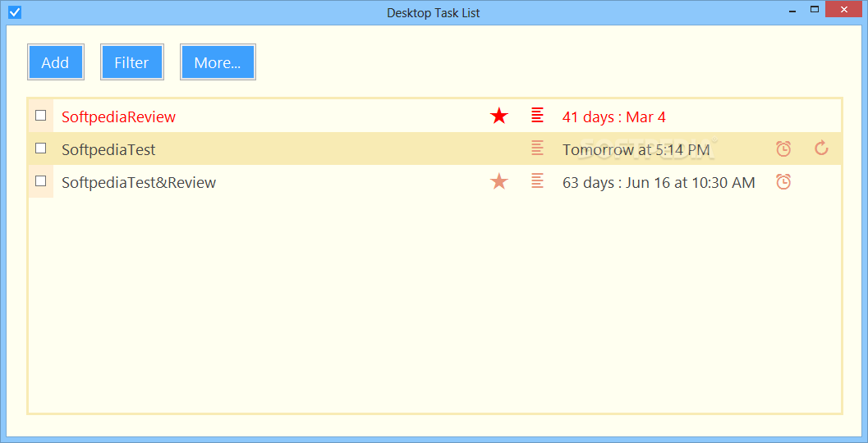This screenshot has height=443, width=868.
Task: Check off the SoftpediaReview task
Action: pos(40,116)
